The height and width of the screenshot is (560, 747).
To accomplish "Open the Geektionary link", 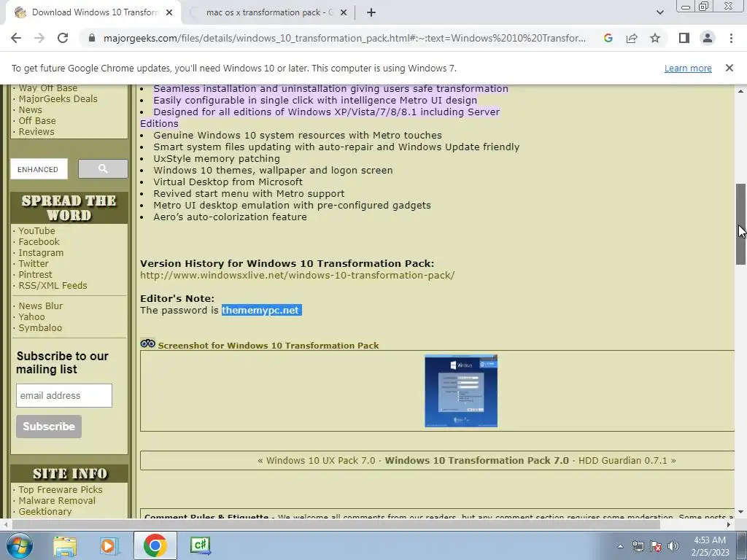I will pos(44,511).
